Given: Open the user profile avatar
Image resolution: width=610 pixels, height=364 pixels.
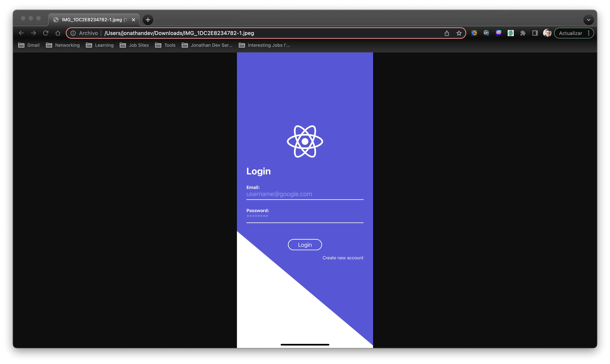Looking at the screenshot, I should tap(547, 33).
